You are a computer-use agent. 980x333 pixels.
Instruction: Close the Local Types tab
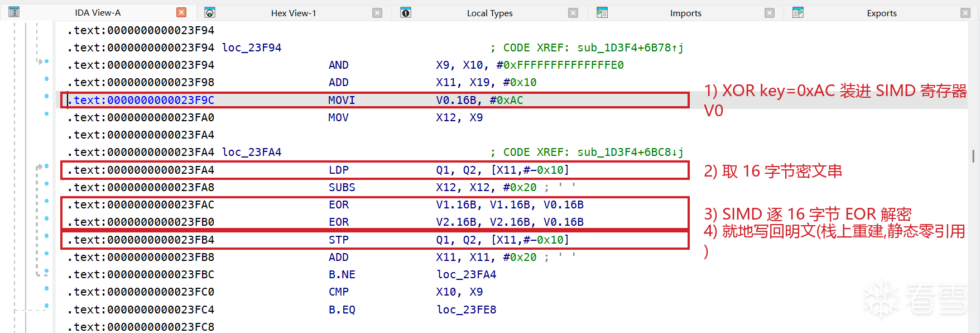(573, 13)
